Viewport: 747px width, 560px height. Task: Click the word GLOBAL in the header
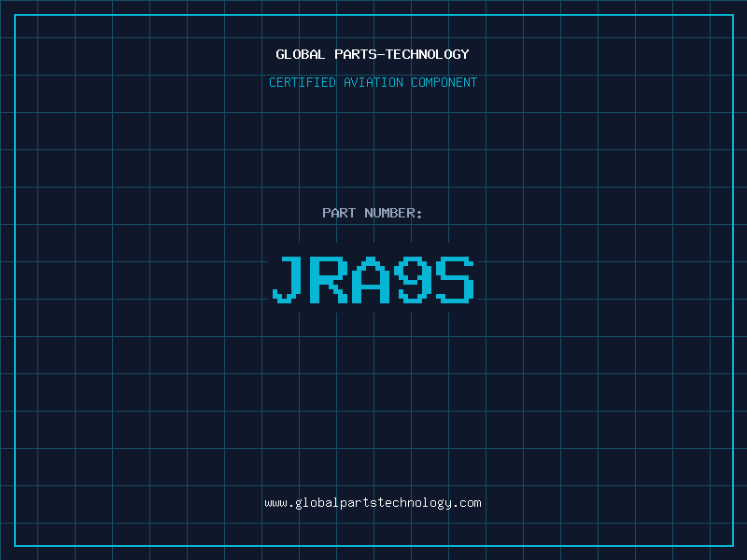tap(301, 54)
